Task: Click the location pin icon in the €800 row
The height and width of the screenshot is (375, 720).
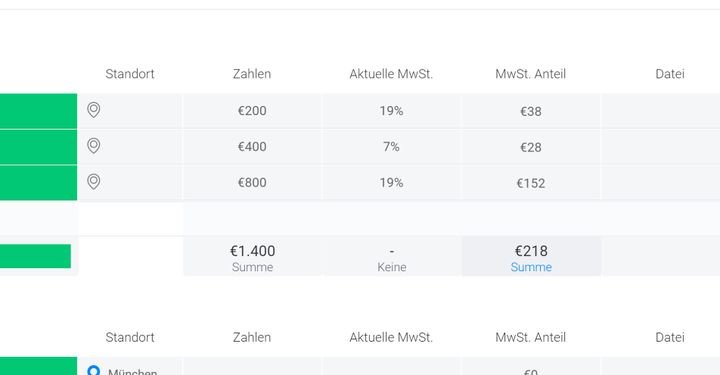Action: click(94, 182)
